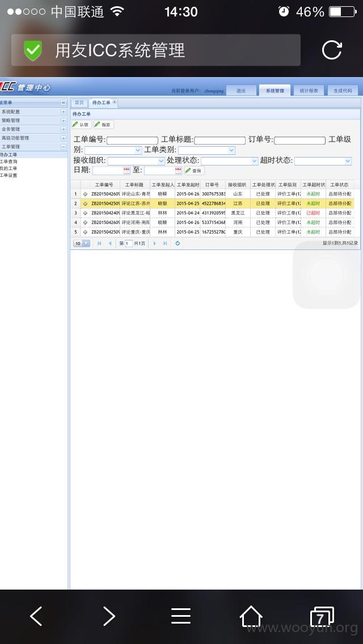Expand the 系统配置 sidebar section
The height and width of the screenshot is (644, 363).
pyautogui.click(x=64, y=112)
